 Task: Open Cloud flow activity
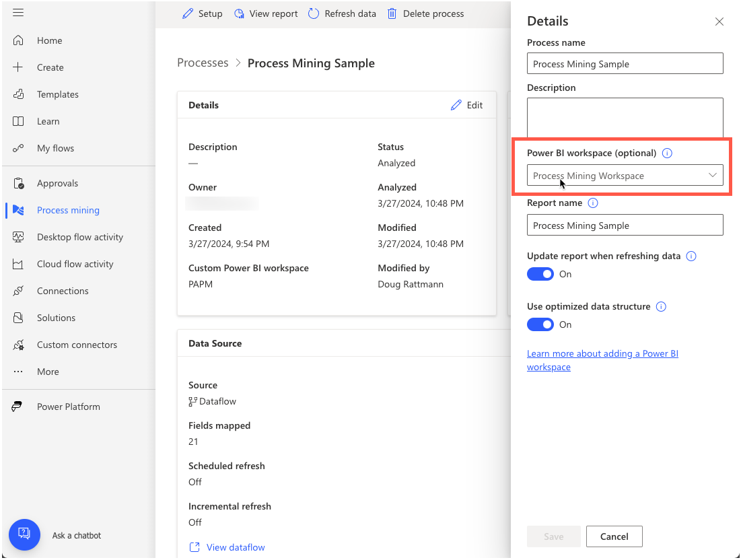[x=74, y=264]
